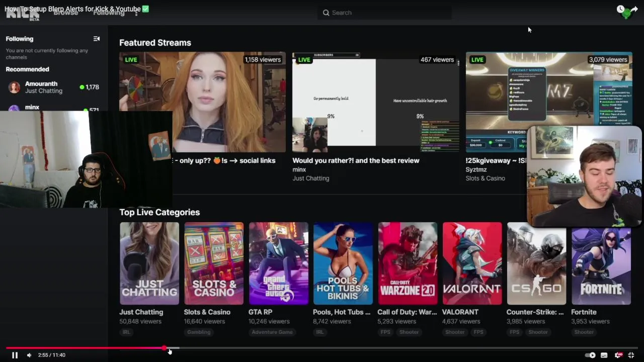Click Top Live Categories heading
The width and height of the screenshot is (644, 362).
pos(159,212)
